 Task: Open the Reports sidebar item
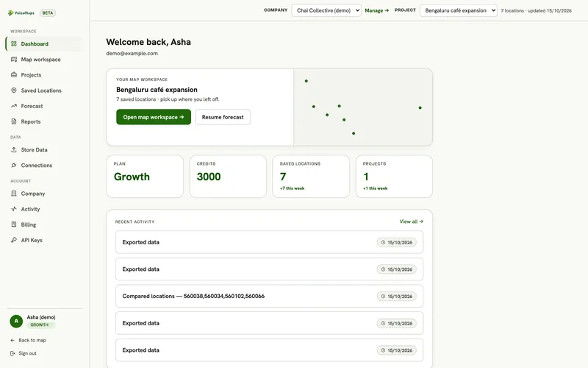point(43,121)
